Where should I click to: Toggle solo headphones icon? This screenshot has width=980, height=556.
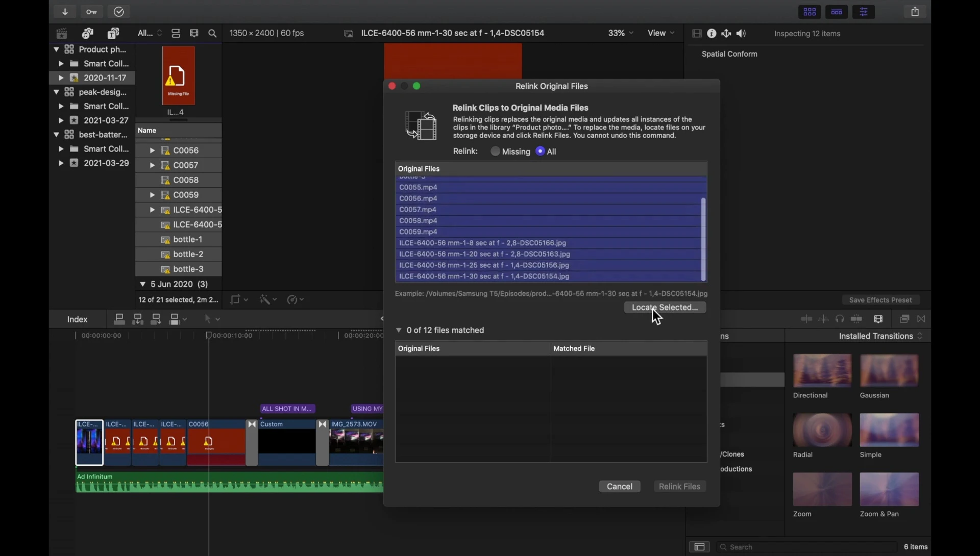tap(840, 320)
